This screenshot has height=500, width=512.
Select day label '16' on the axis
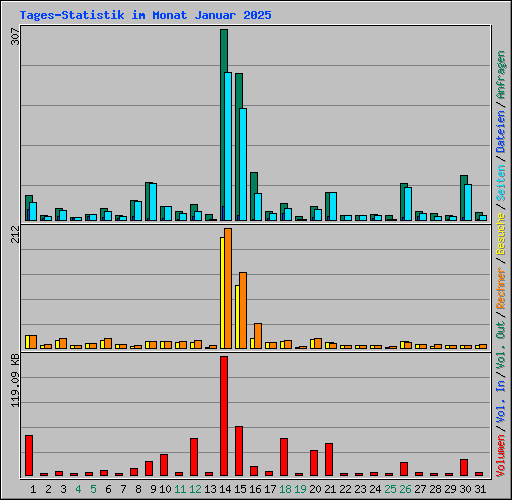(255, 489)
